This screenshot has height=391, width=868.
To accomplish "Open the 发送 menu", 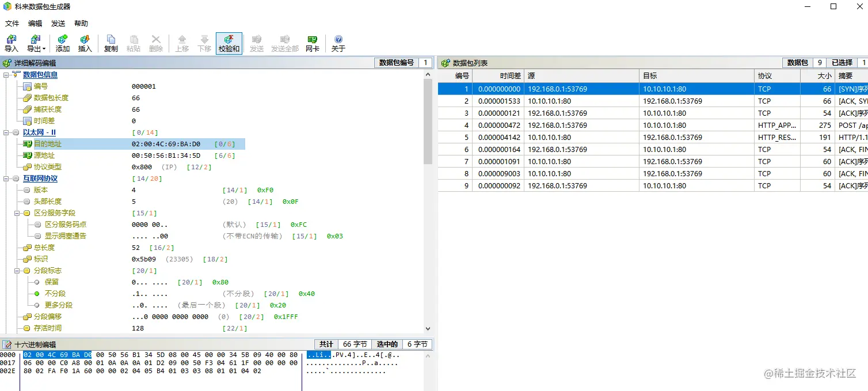I will point(58,24).
